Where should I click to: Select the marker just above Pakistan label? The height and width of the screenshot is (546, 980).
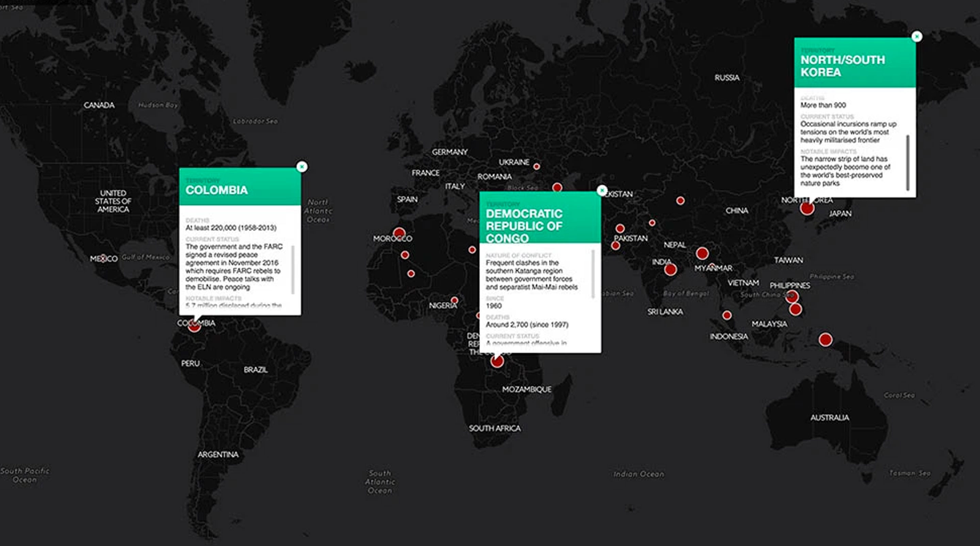click(620, 228)
